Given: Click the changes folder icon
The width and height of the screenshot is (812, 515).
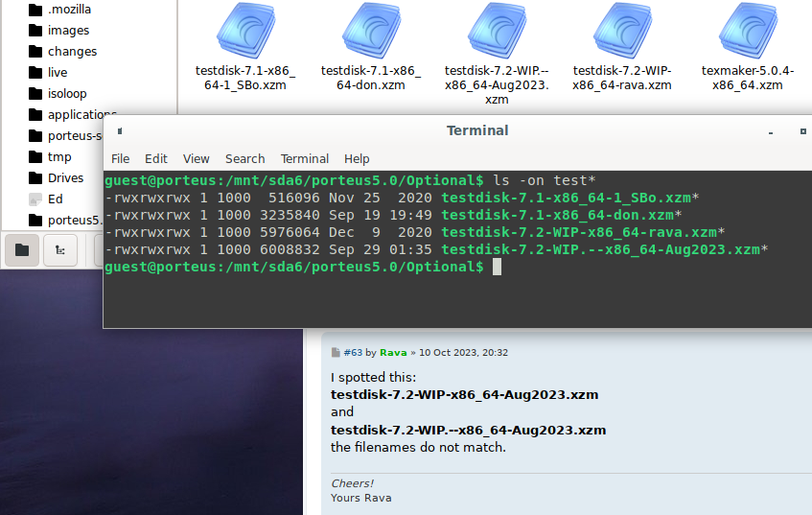Looking at the screenshot, I should click(x=35, y=51).
